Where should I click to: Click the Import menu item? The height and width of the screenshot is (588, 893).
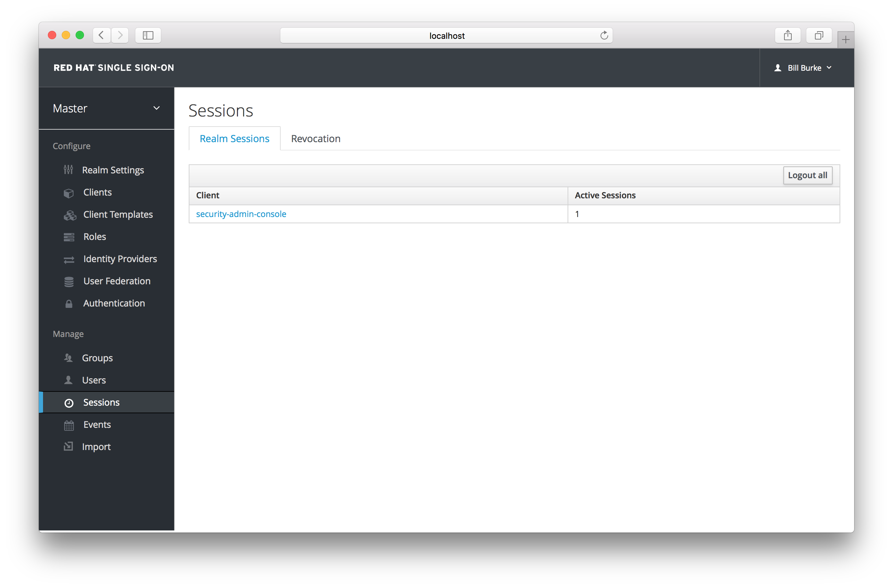point(96,446)
